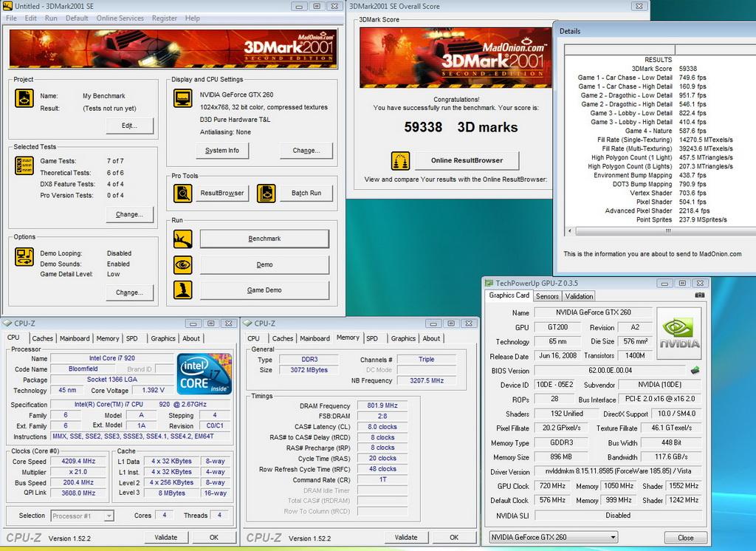The image size is (756, 551).
Task: Click Change... under Selected Tests
Action: coord(130,214)
